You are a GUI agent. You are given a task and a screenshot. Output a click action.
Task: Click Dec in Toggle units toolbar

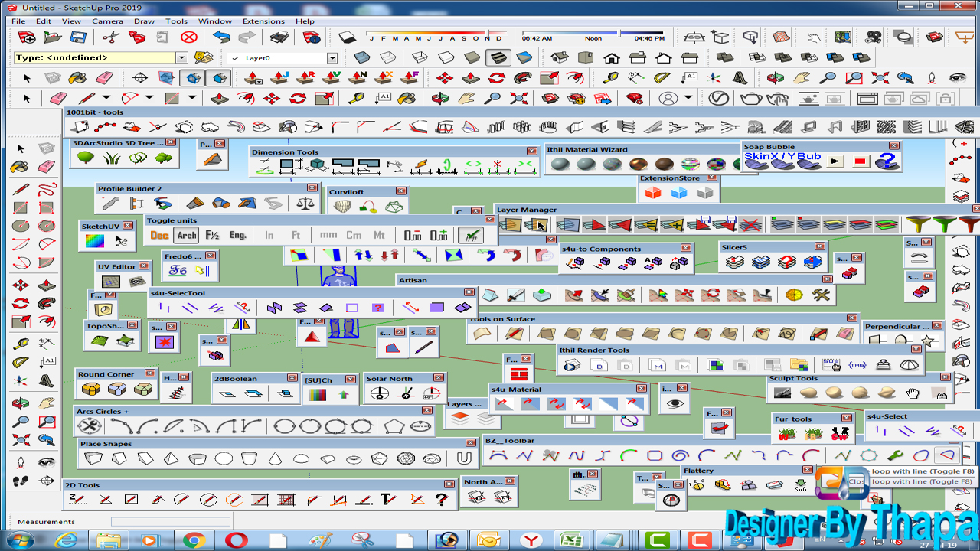click(159, 235)
